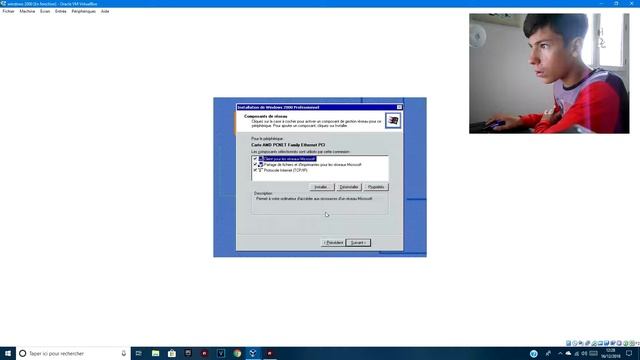This screenshot has height=360, width=640.
Task: Go back with the Précédent button
Action: coord(333,243)
